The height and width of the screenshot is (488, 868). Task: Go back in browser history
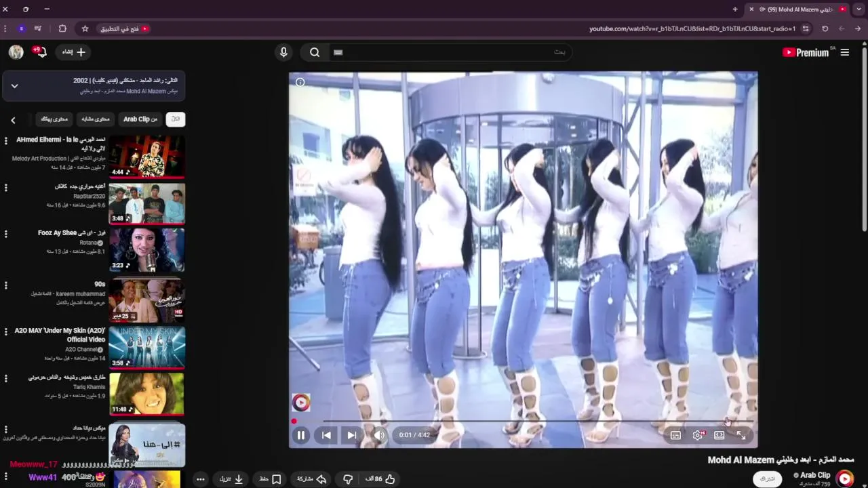pos(858,28)
